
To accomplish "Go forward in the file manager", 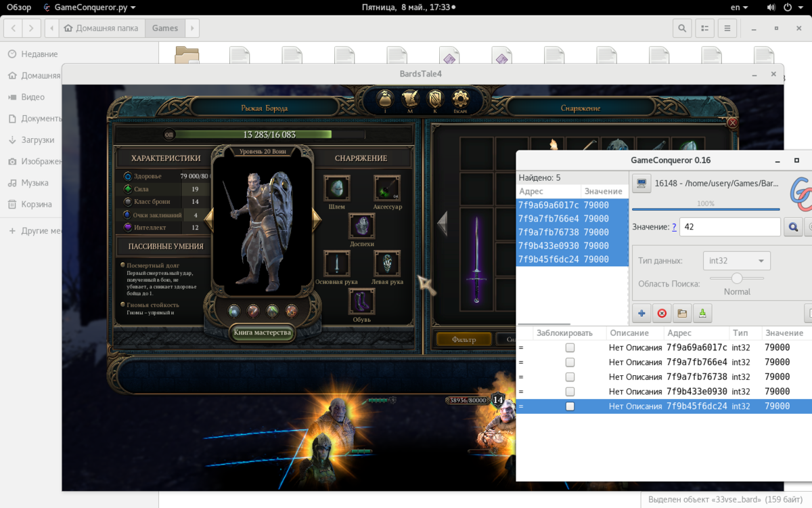I will pos(31,28).
